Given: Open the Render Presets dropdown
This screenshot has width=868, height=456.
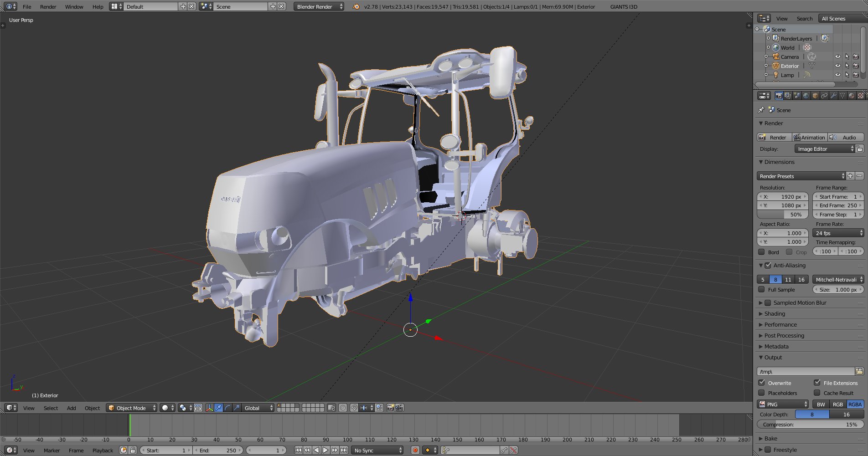Looking at the screenshot, I should tap(801, 176).
